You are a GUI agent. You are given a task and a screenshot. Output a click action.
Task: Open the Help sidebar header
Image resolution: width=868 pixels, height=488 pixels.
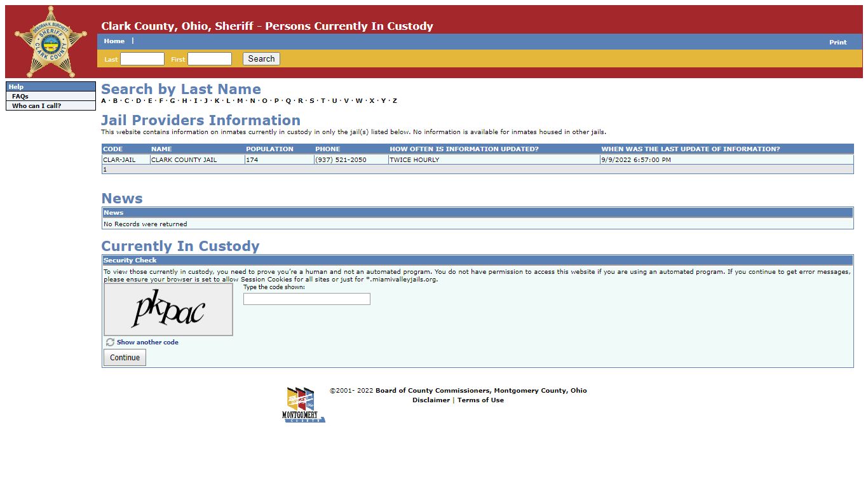tap(51, 86)
